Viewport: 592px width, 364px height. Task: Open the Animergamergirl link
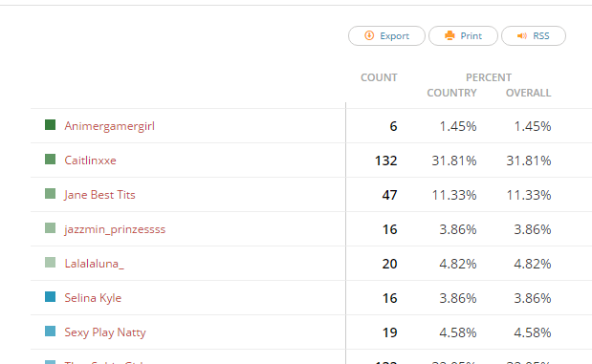click(109, 126)
